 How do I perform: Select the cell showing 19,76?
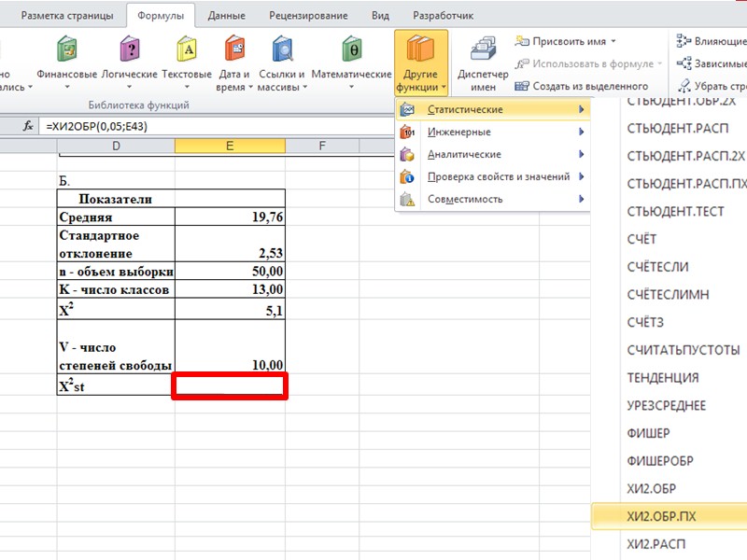click(230, 217)
